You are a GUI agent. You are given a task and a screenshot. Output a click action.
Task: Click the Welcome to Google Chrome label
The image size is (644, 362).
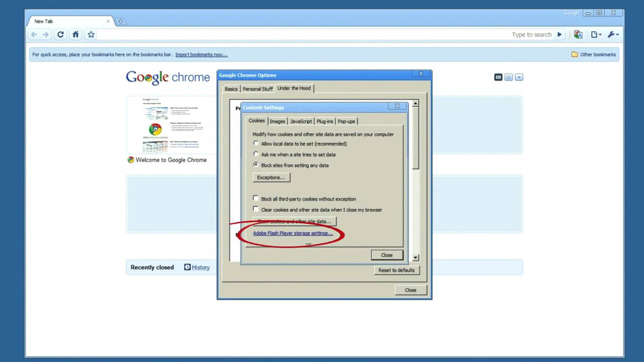coord(171,160)
